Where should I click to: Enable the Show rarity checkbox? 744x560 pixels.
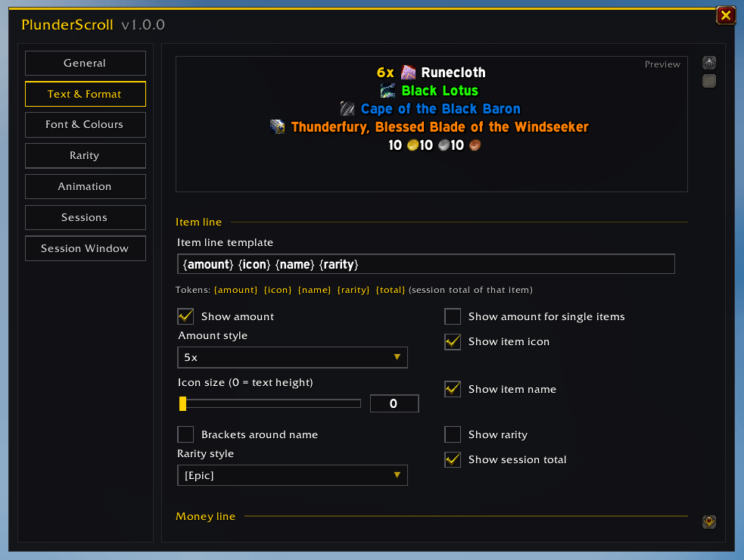pos(453,434)
